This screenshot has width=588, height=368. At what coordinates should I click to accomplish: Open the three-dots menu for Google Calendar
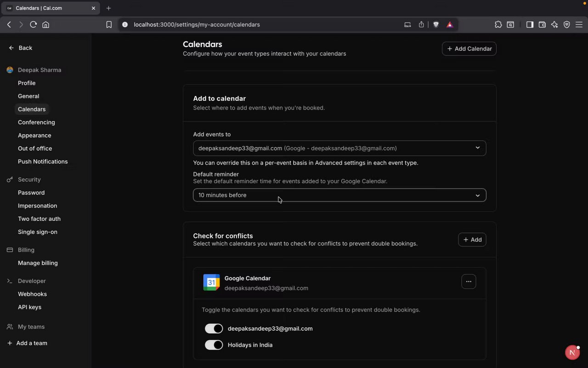[x=469, y=282]
